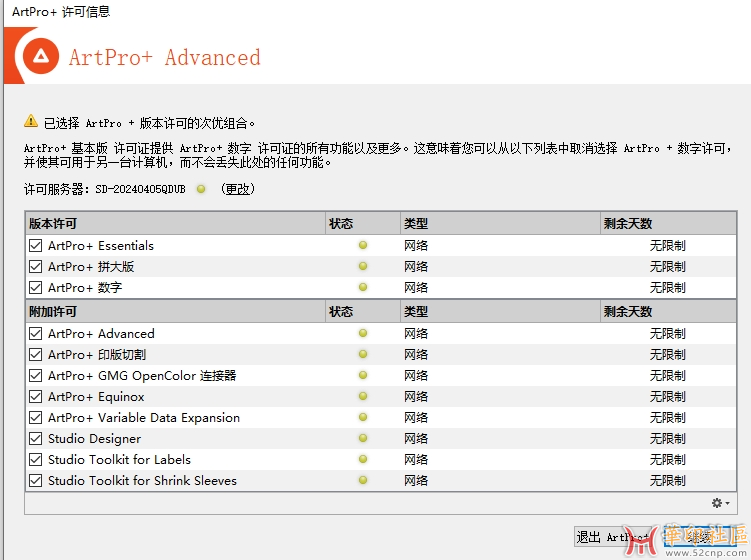
Task: Toggle the ArtPro+ 印版切割 checkbox
Action: click(35, 355)
